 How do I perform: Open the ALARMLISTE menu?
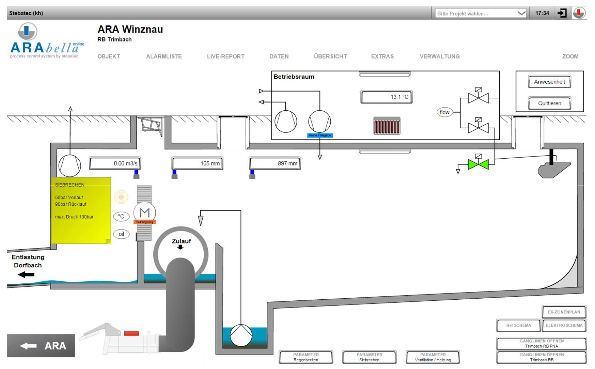point(164,56)
